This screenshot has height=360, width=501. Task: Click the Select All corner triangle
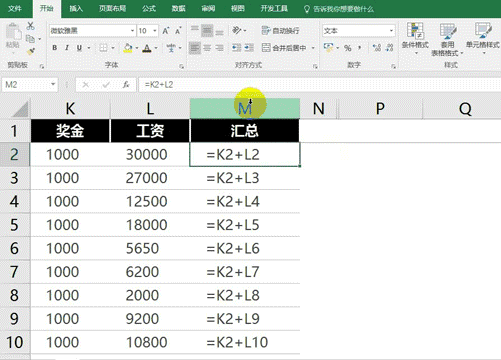(20, 109)
